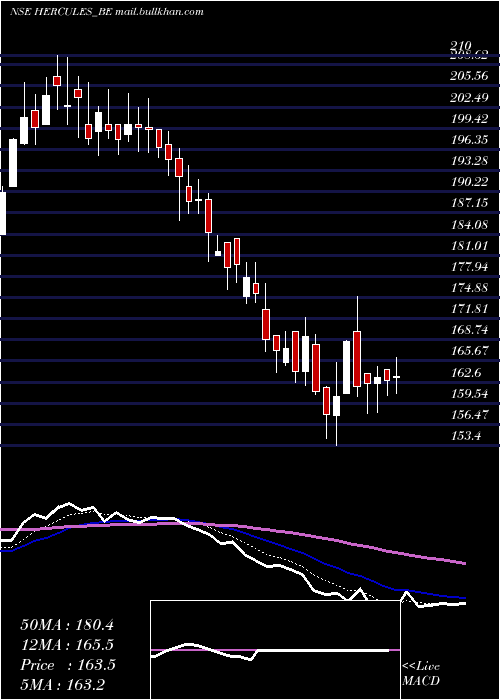Screen dimensions: 500x700
Task: Click the 162.6 price axis label
Action: pos(466,373)
